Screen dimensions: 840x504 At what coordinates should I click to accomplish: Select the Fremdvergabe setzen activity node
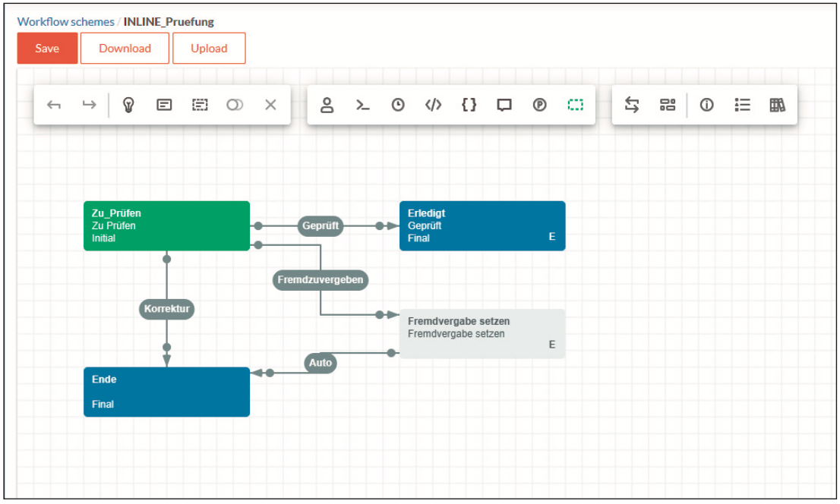click(482, 333)
